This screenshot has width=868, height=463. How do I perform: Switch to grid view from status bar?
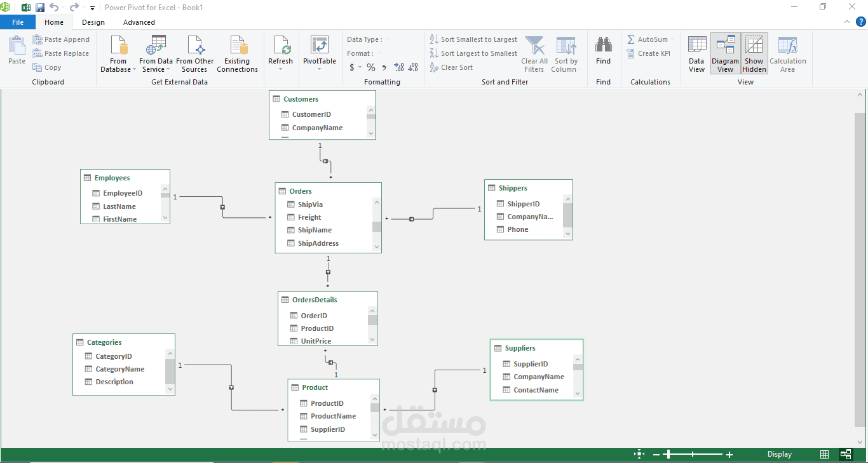824,454
